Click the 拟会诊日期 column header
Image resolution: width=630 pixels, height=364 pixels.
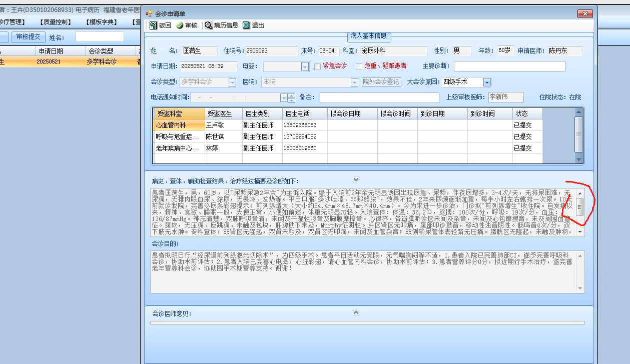point(352,113)
